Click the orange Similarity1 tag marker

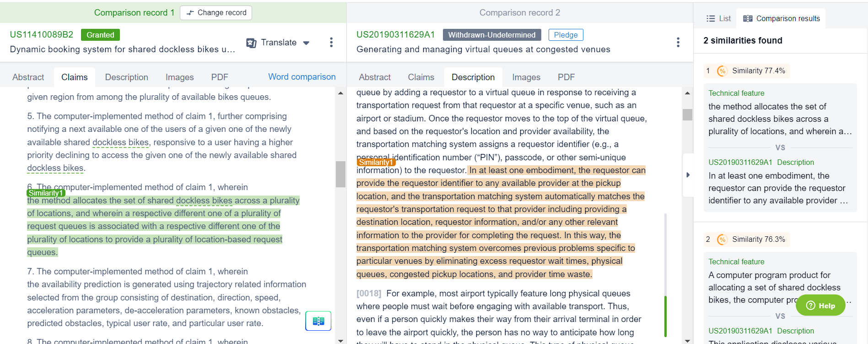click(376, 162)
